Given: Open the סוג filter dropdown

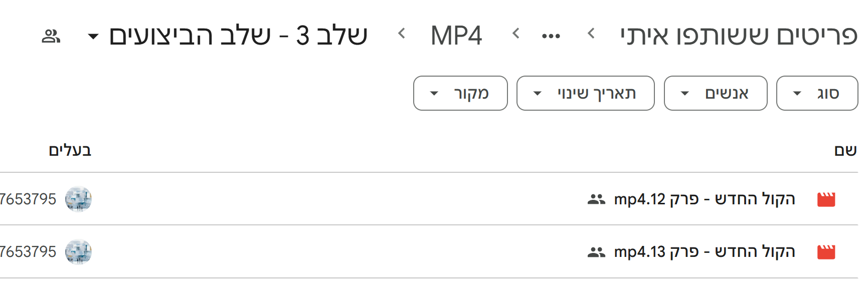Looking at the screenshot, I should pos(816,93).
